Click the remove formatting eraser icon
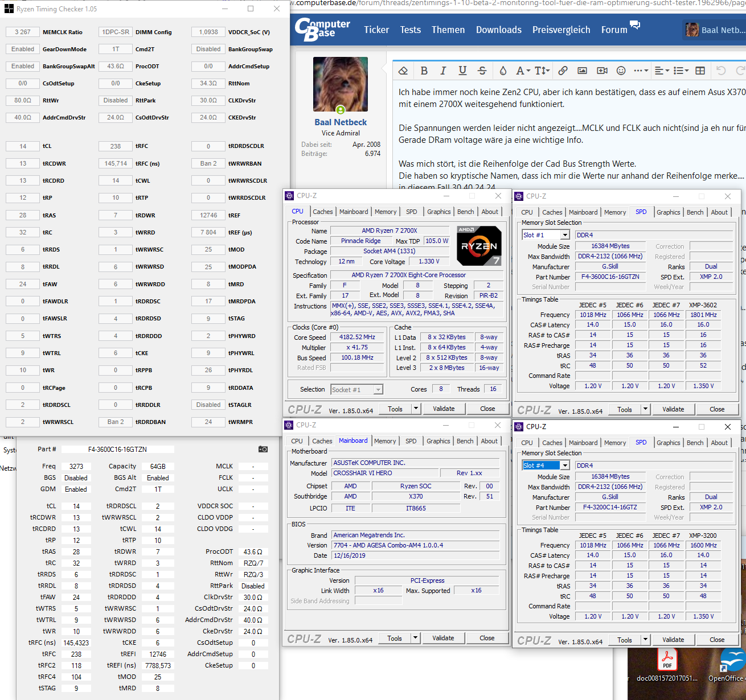746x700 pixels. click(403, 71)
